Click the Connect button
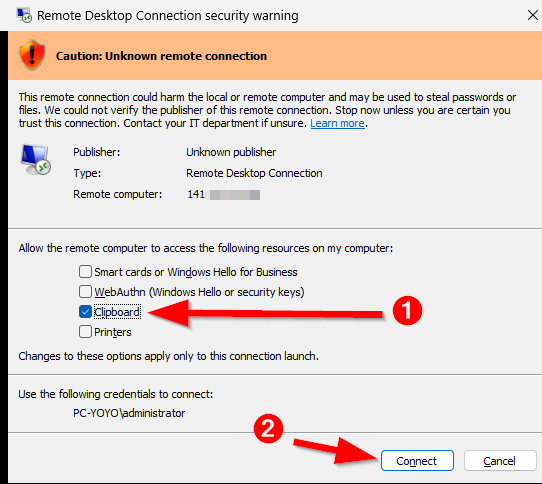542x484 pixels. tap(417, 461)
